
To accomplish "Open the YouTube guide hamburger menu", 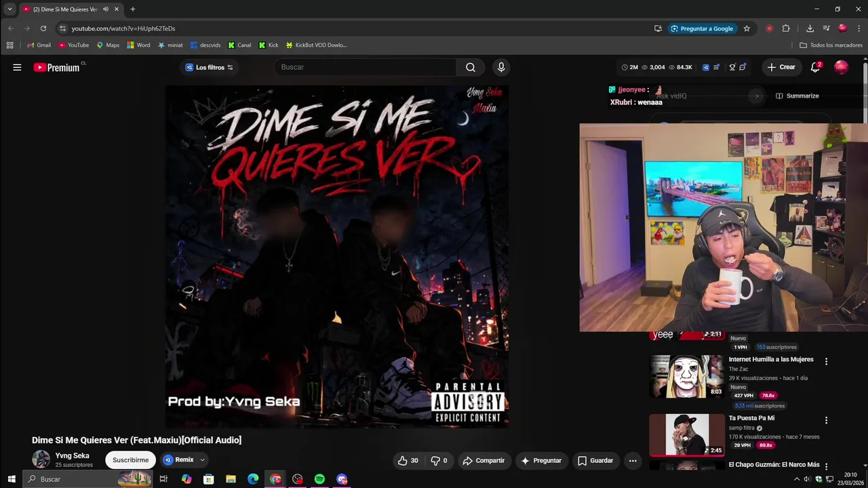I will pos(17,67).
